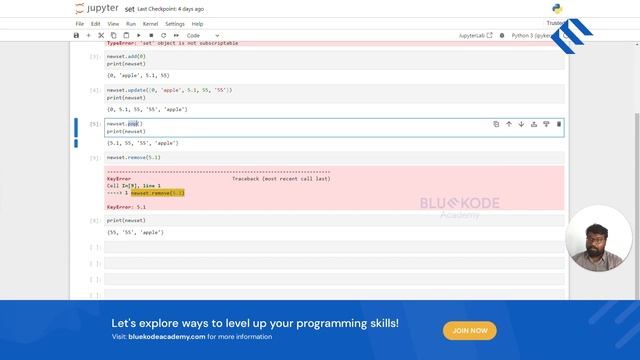Viewport: 640px width, 360px height.
Task: Click the output {55, '55', 'apple'}
Action: (135, 232)
